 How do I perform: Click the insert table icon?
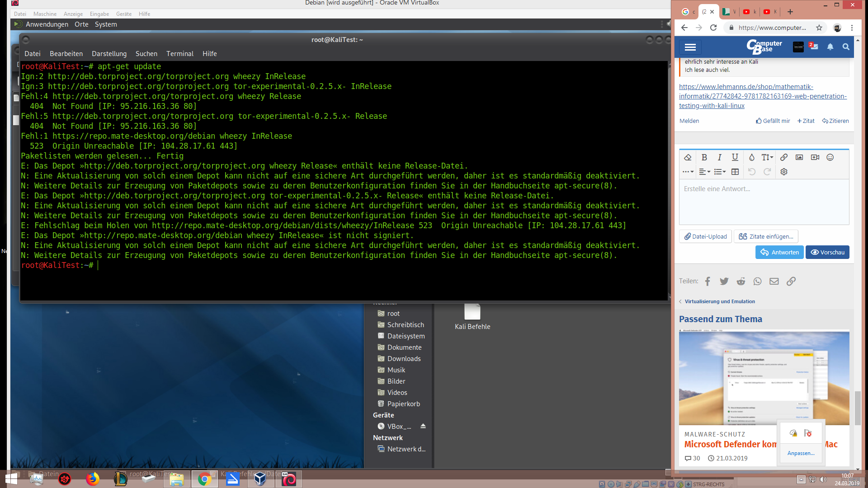click(735, 172)
